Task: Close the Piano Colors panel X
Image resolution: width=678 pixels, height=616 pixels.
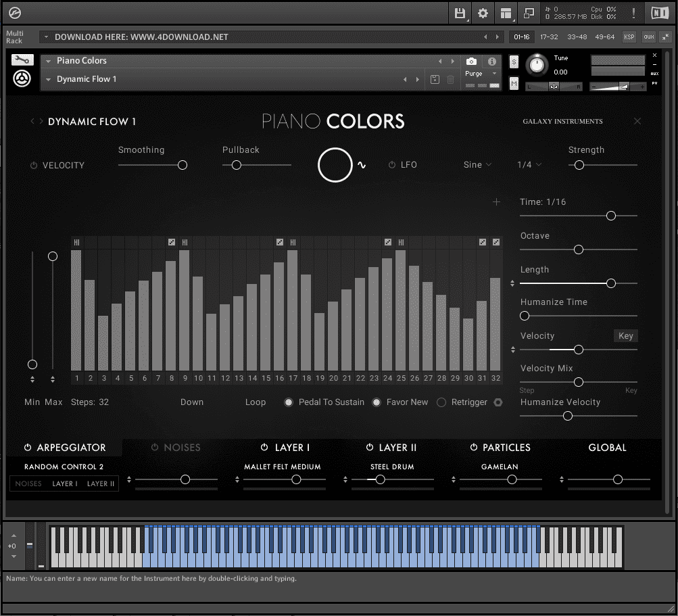Action: pyautogui.click(x=637, y=121)
